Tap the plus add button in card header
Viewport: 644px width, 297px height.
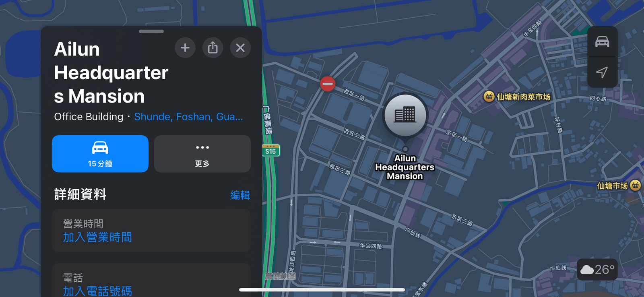pyautogui.click(x=185, y=48)
